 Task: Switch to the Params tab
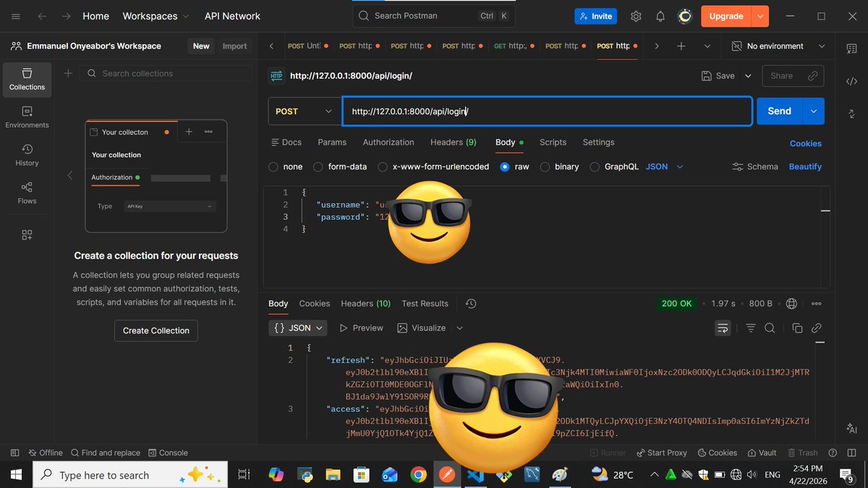point(332,142)
